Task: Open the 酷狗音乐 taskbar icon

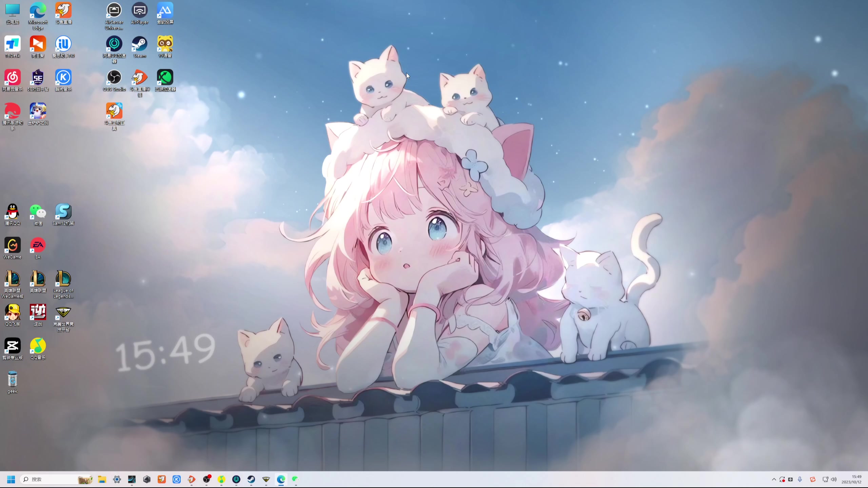Action: [x=177, y=479]
